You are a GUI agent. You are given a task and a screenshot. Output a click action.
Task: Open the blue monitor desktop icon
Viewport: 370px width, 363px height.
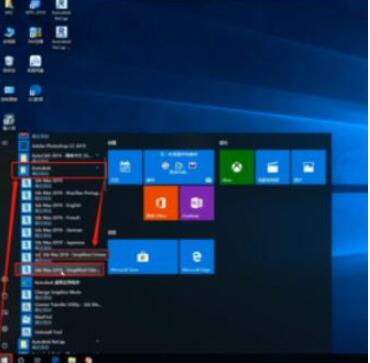coord(9,93)
